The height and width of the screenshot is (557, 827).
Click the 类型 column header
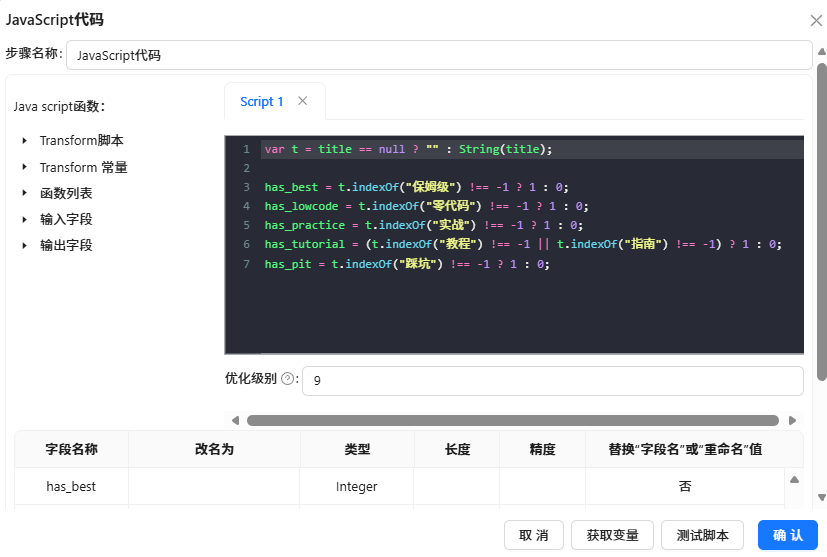coord(357,449)
